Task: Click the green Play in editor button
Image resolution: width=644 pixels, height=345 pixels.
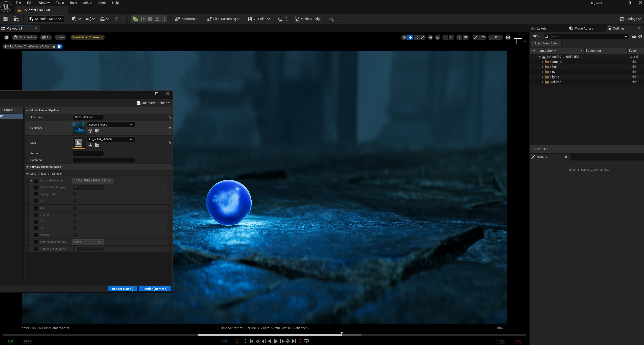Action: [135, 19]
